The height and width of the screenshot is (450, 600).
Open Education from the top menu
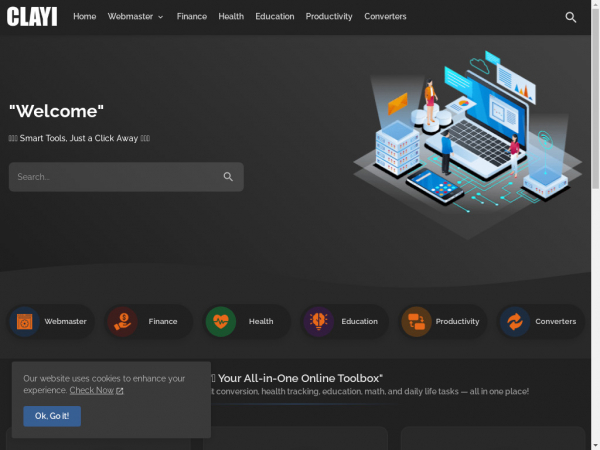pos(274,17)
